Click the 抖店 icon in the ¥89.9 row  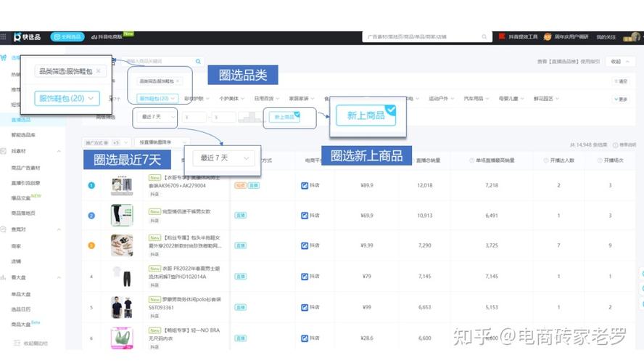[305, 185]
